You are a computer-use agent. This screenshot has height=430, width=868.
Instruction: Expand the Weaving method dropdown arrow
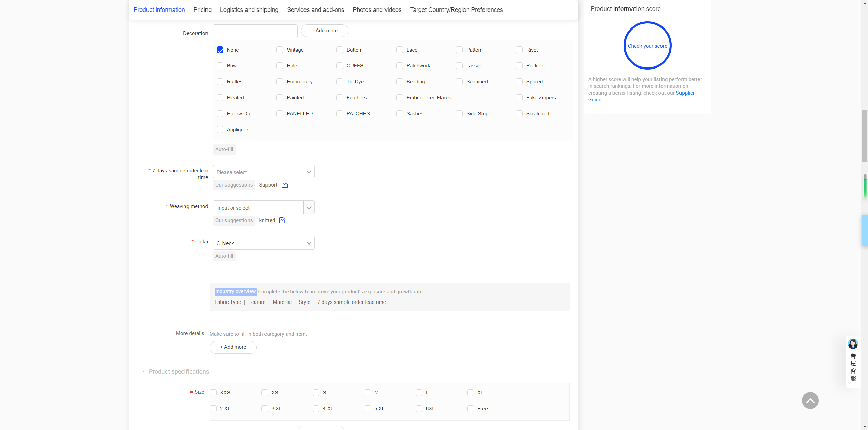point(309,208)
